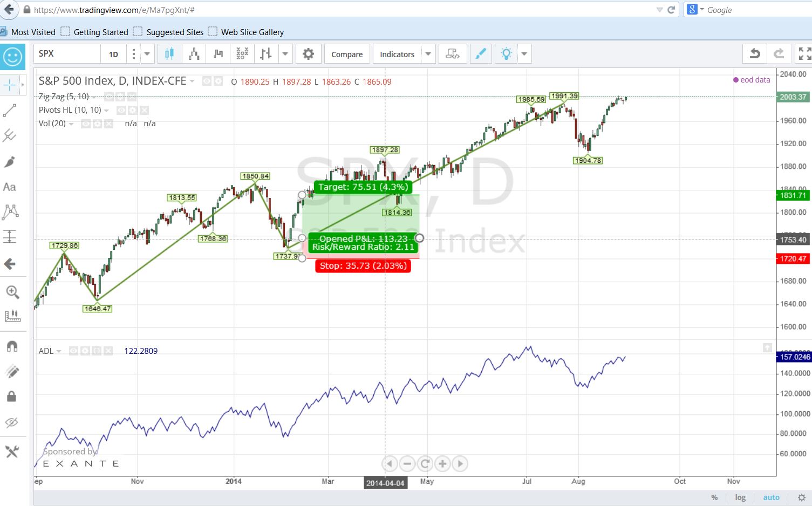Click the left sidebar back arrow icon
This screenshot has height=506, width=812.
coord(10,264)
